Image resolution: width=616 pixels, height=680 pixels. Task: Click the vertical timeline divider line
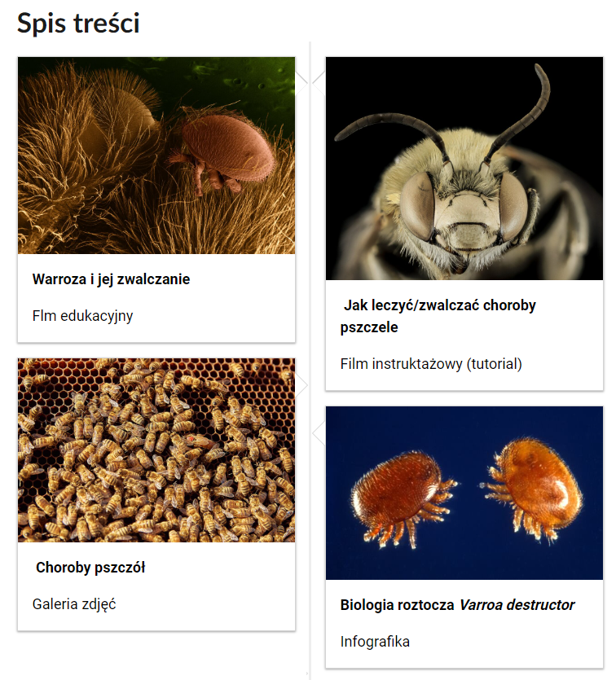(310, 360)
